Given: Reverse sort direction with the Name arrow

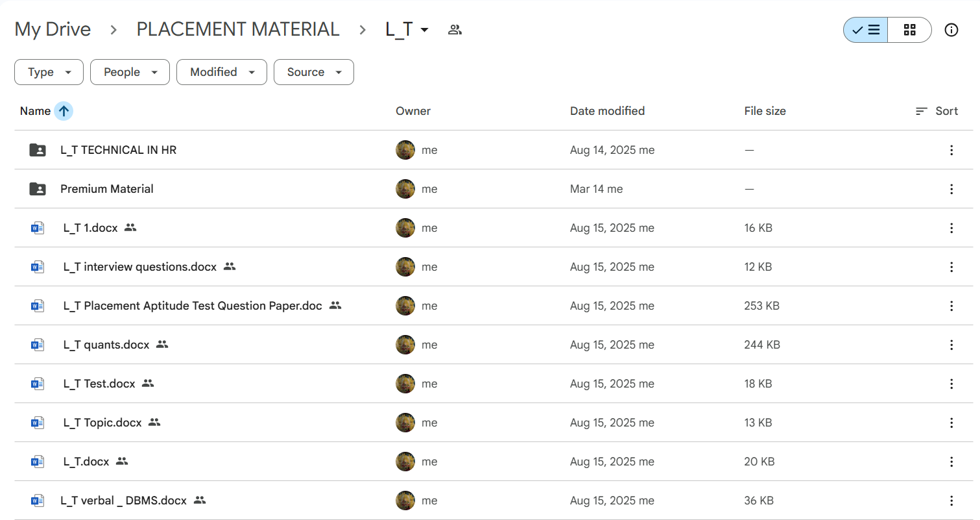Looking at the screenshot, I should pos(64,111).
